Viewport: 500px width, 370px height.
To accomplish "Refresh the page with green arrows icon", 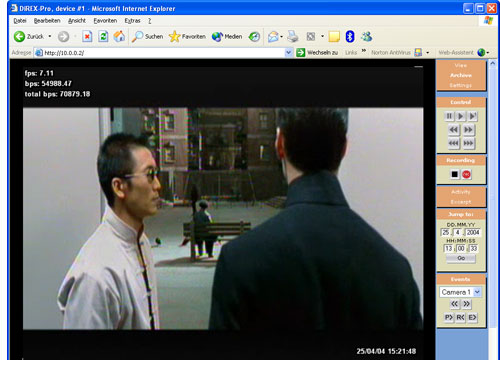I will pos(103,36).
